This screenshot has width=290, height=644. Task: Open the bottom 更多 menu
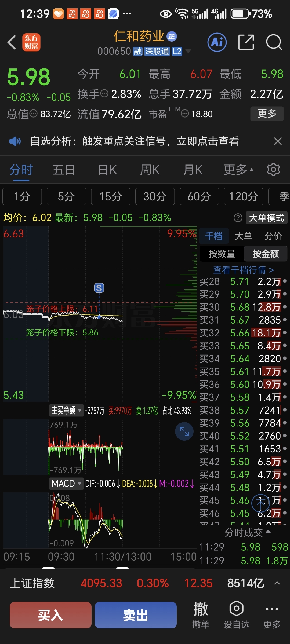point(272,615)
